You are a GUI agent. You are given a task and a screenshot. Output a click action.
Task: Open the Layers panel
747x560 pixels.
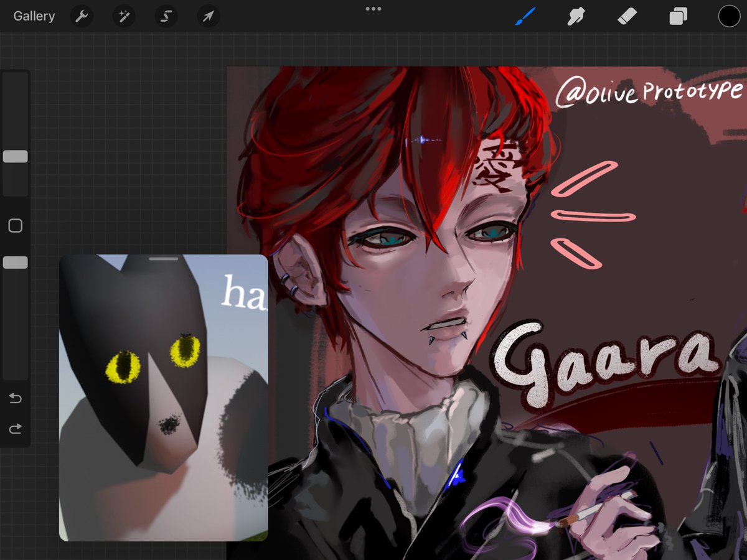678,16
